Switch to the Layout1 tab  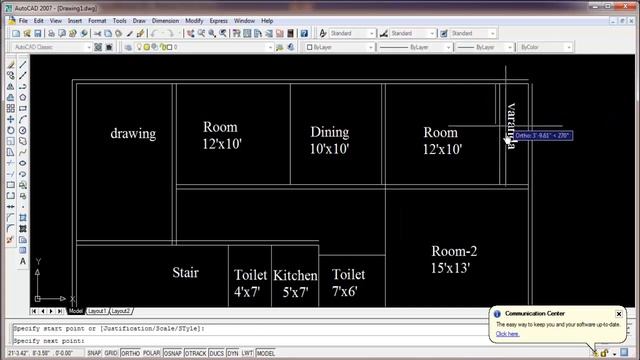point(97,311)
